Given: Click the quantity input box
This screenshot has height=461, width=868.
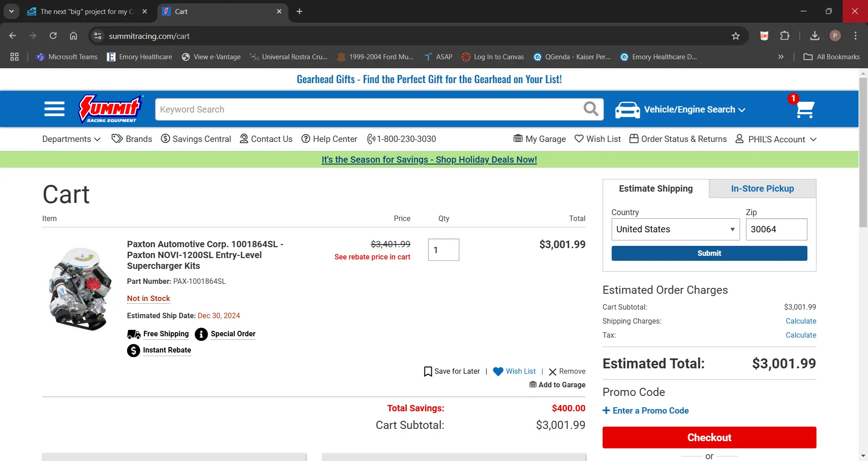Looking at the screenshot, I should pyautogui.click(x=443, y=250).
